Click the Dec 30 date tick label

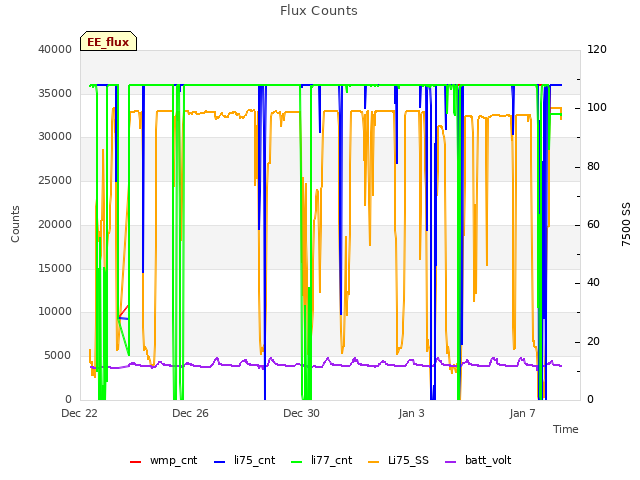301,413
